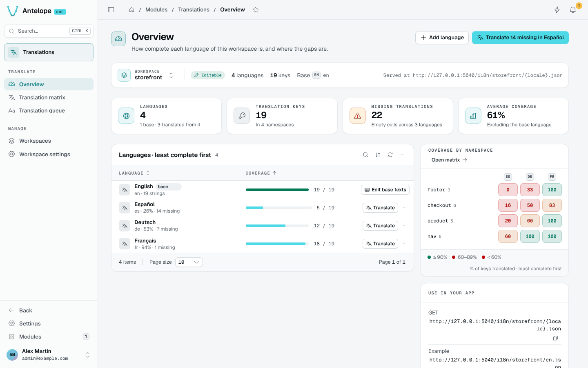Viewport: 588px width, 368px height.
Task: Open Translation queue in sidebar
Action: click(x=49, y=110)
